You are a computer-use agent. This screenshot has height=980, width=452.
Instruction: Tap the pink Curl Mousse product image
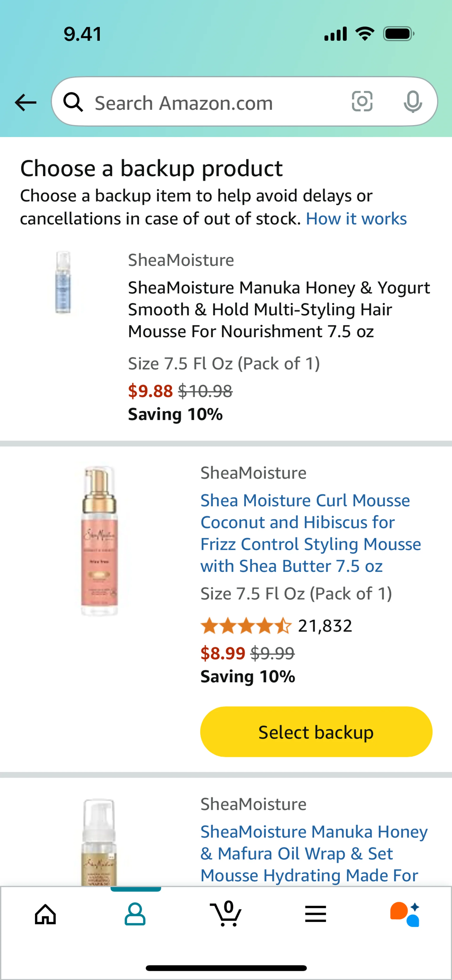pyautogui.click(x=99, y=541)
